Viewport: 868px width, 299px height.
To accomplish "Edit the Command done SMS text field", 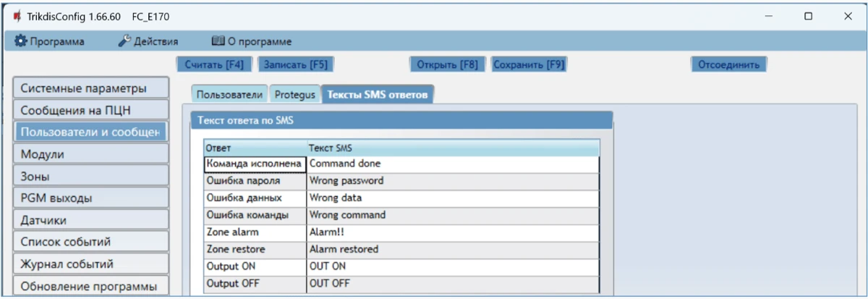I will [x=452, y=164].
